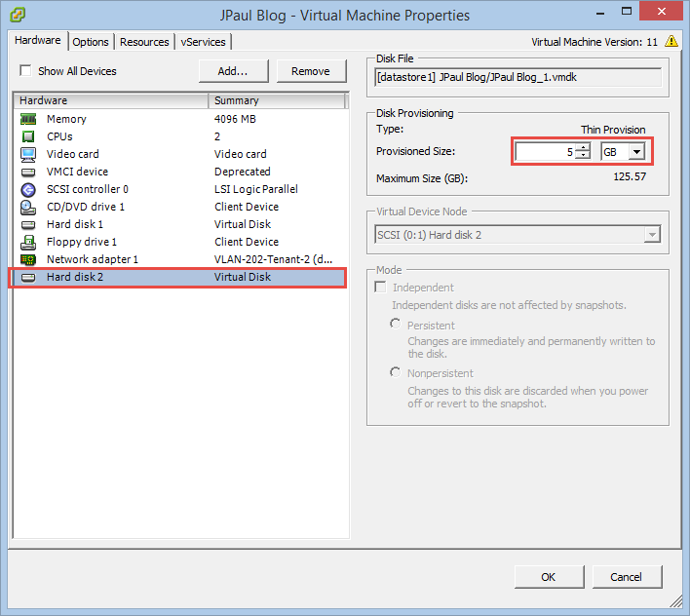Open the Virtual Device Node dropdown
Image resolution: width=690 pixels, height=616 pixels.
pyautogui.click(x=652, y=235)
